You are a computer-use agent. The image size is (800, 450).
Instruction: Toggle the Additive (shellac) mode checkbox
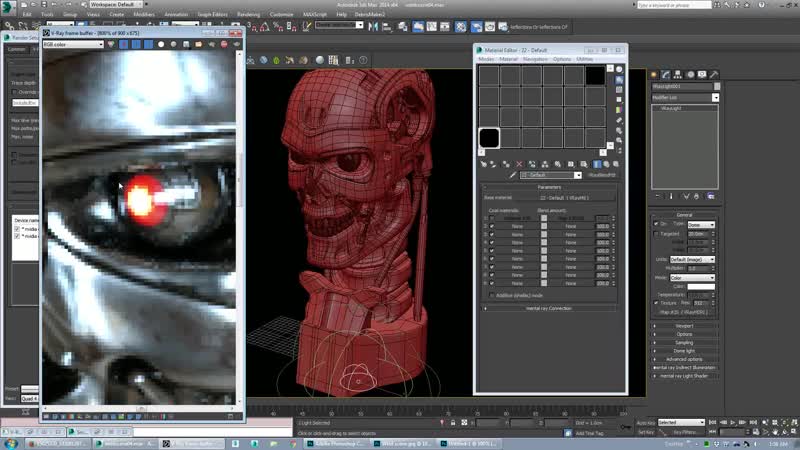(491, 295)
